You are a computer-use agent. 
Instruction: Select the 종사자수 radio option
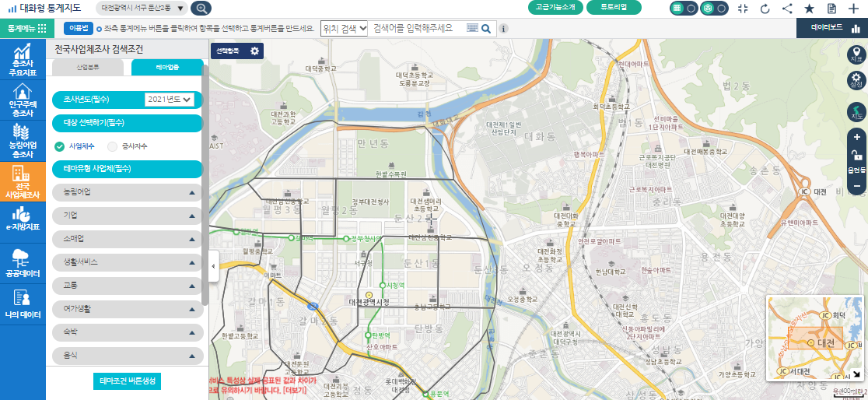pyautogui.click(x=113, y=146)
